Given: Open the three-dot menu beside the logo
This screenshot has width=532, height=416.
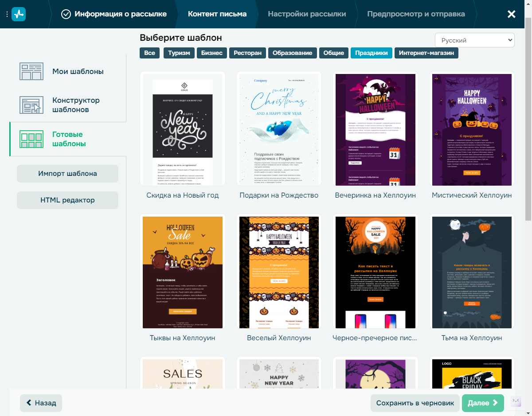Looking at the screenshot, I should (x=7, y=14).
